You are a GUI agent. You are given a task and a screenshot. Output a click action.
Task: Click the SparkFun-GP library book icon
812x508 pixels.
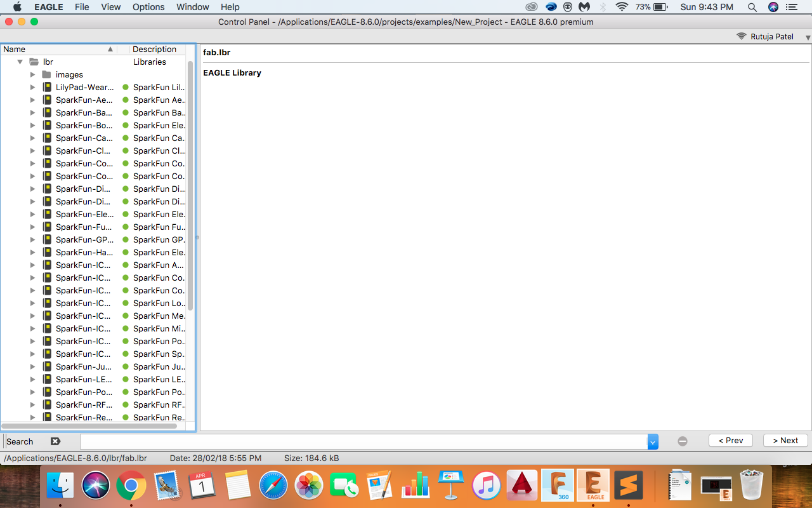[x=47, y=239]
